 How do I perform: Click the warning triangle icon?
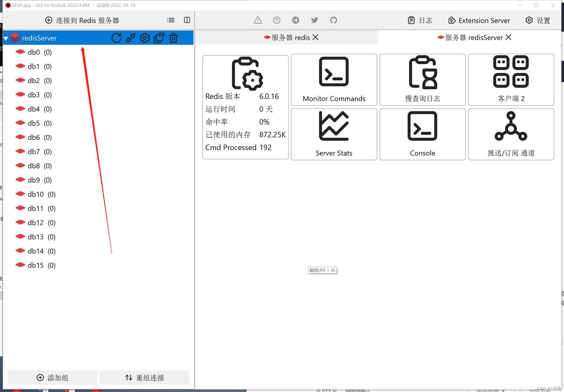tap(258, 20)
